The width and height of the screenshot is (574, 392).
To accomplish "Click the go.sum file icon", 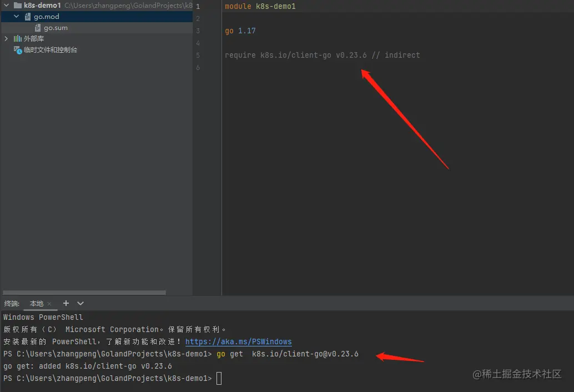I will pyautogui.click(x=37, y=28).
